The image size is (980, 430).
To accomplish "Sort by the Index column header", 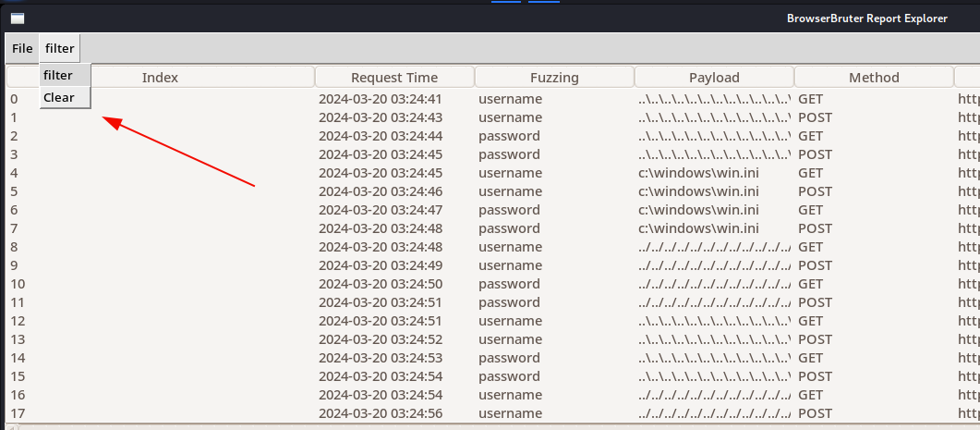I will tap(160, 78).
